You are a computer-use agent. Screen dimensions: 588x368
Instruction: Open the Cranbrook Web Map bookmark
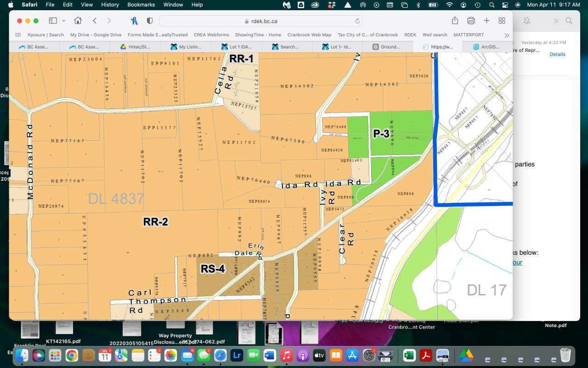tap(309, 34)
